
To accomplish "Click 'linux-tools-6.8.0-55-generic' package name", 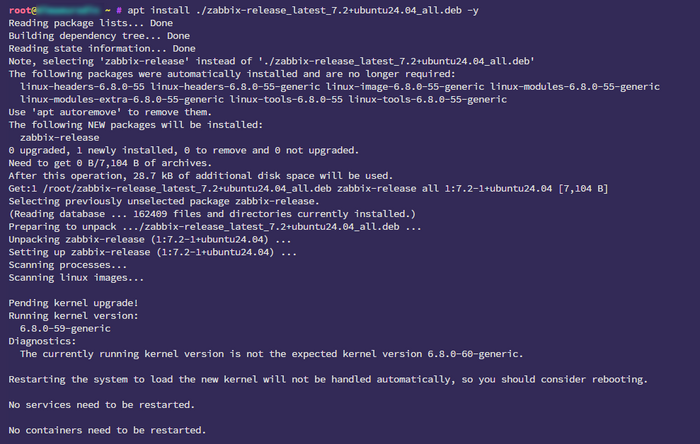I will pos(427,100).
